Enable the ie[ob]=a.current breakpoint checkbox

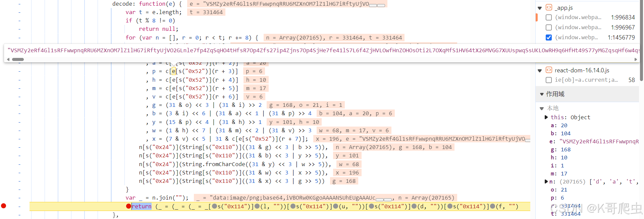(549, 80)
